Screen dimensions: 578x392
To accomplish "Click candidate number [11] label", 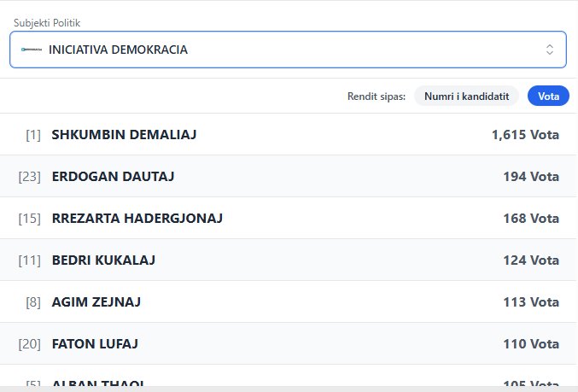I will 30,260.
